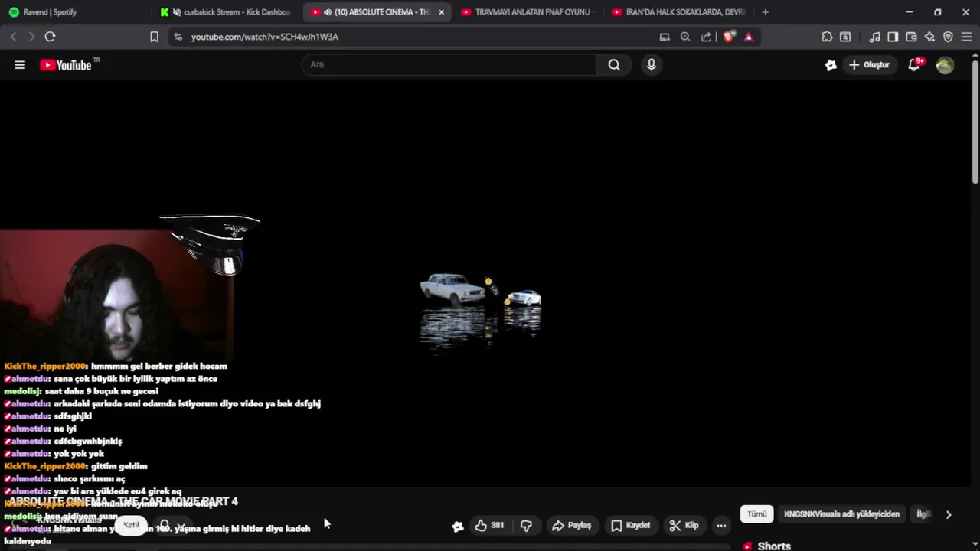
Task: Select the Tümü filter chip
Action: (756, 514)
